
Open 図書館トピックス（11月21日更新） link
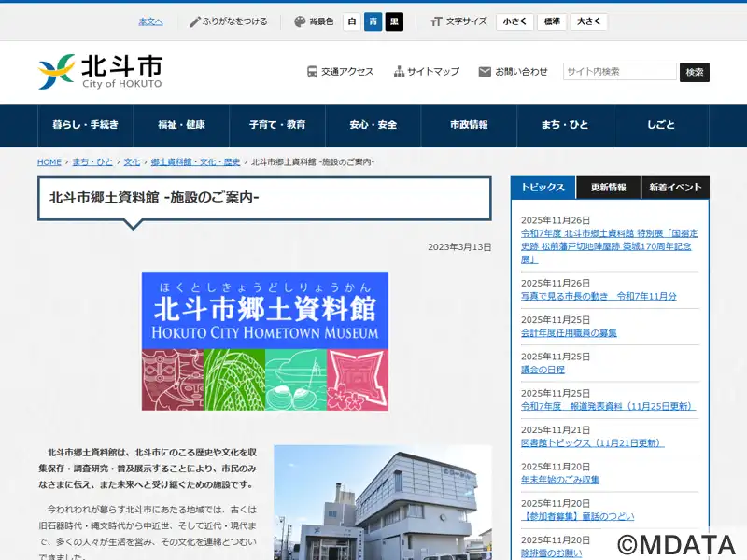[x=592, y=442]
